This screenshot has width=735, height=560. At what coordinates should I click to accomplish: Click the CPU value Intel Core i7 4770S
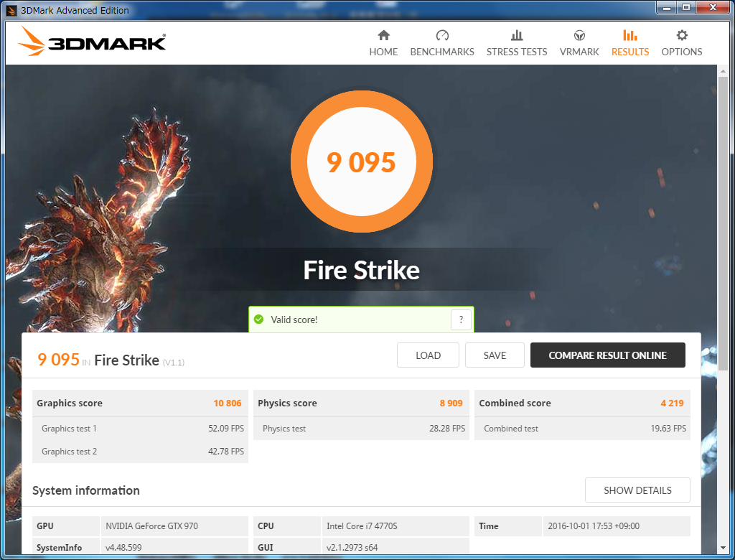click(x=362, y=526)
